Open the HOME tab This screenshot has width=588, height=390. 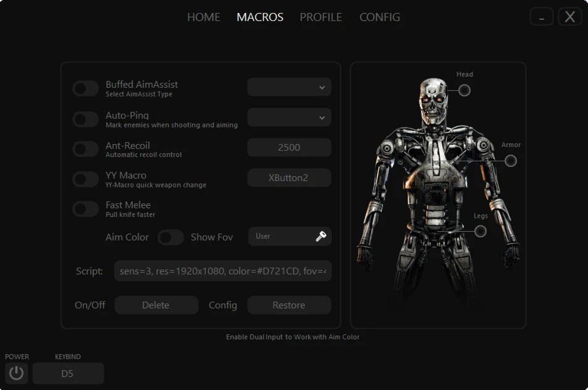coord(204,17)
